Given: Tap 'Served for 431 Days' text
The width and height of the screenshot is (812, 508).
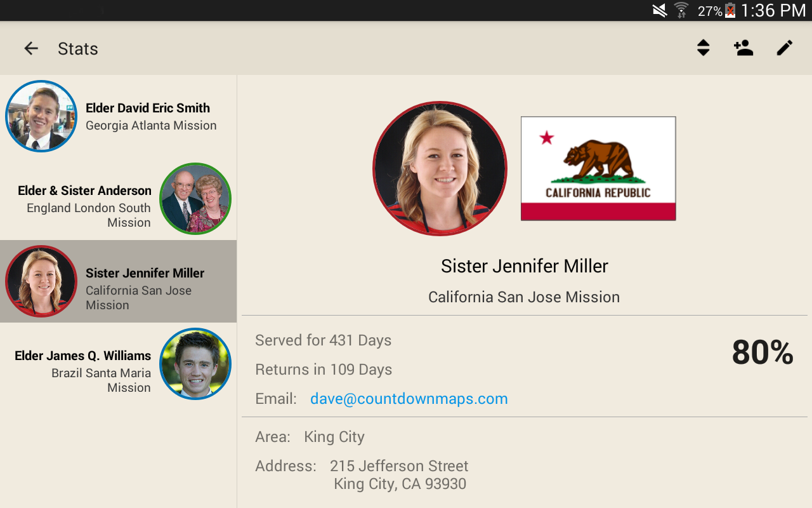Looking at the screenshot, I should tap(324, 340).
